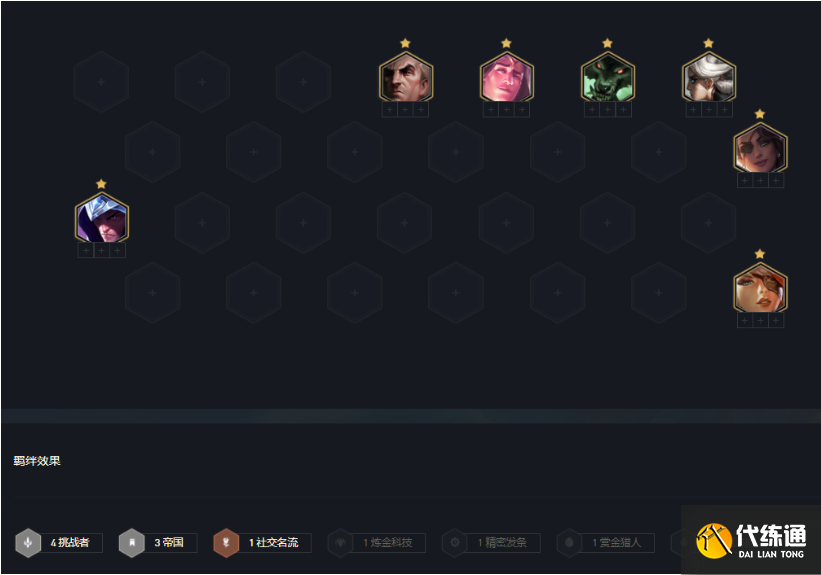This screenshot has height=575, width=821.
Task: Select the dimmed 1 精密发条 trait
Action: pyautogui.click(x=503, y=543)
